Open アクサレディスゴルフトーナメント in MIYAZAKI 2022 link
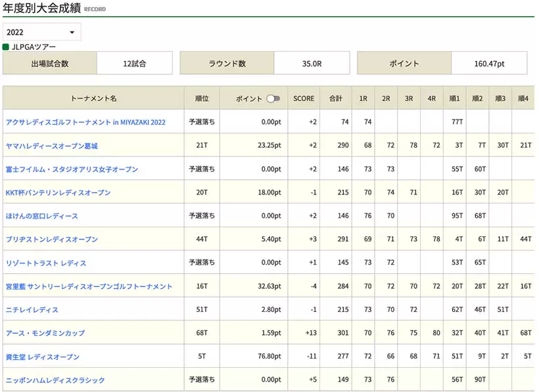The height and width of the screenshot is (392, 539). click(x=85, y=122)
